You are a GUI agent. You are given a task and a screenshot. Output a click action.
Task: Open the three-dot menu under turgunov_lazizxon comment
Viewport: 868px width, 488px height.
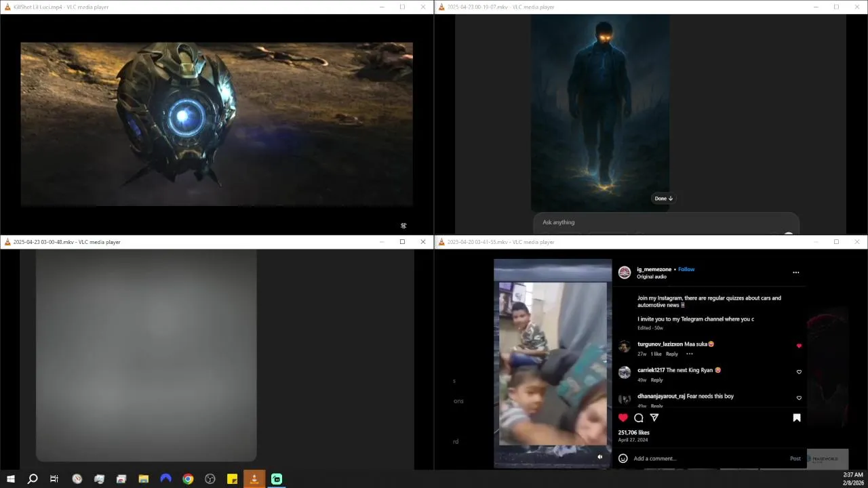click(690, 354)
